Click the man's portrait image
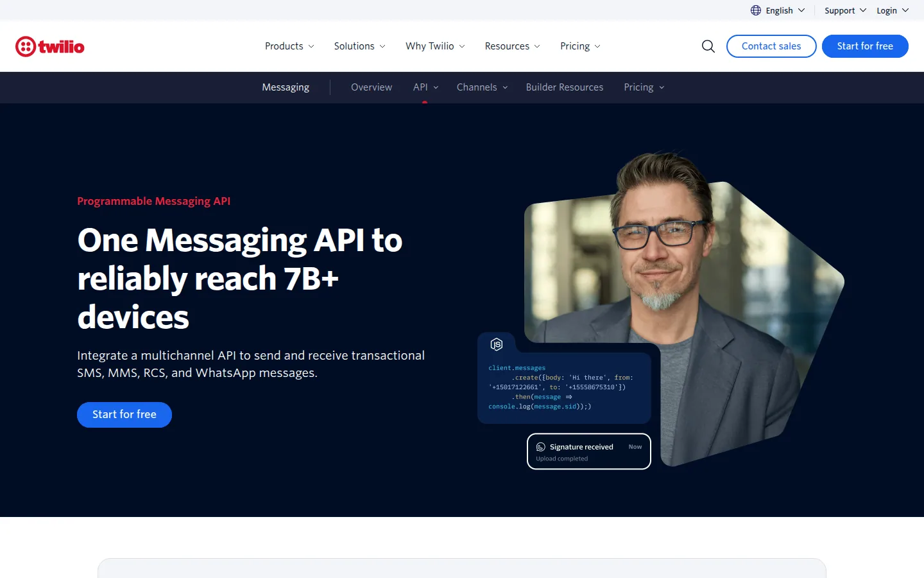 pos(684,308)
